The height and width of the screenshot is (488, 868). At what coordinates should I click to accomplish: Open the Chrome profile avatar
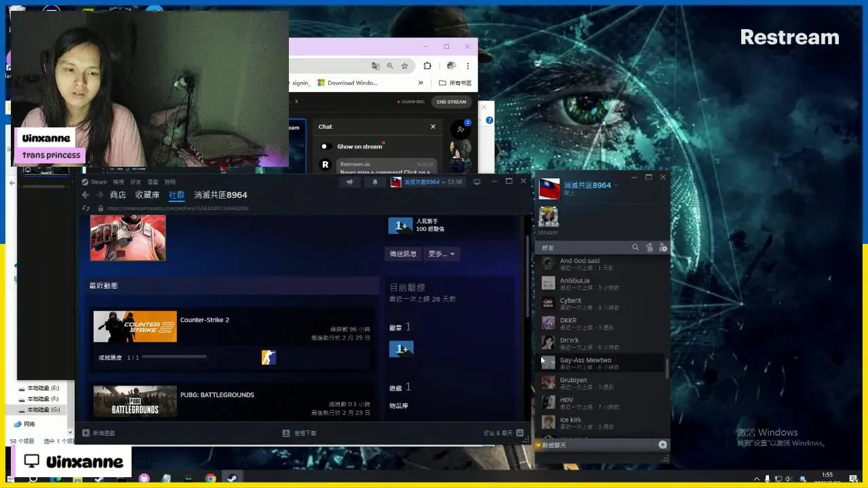pyautogui.click(x=452, y=66)
